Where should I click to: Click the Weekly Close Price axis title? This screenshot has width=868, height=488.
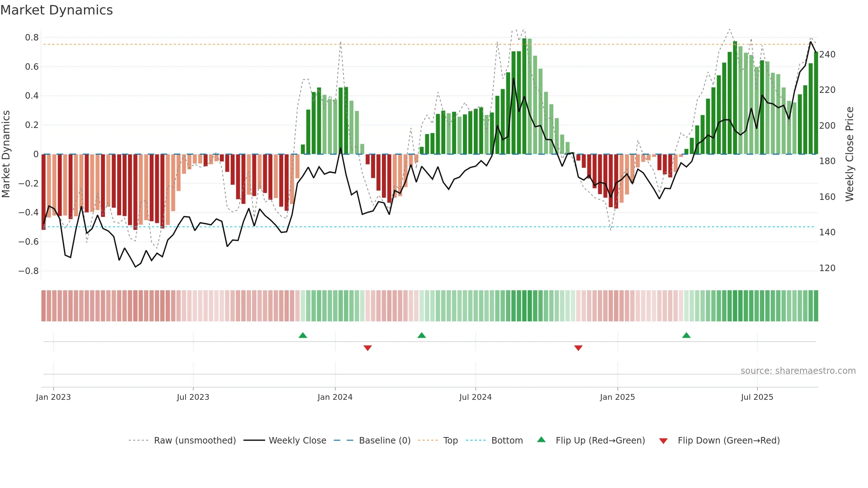[850, 154]
